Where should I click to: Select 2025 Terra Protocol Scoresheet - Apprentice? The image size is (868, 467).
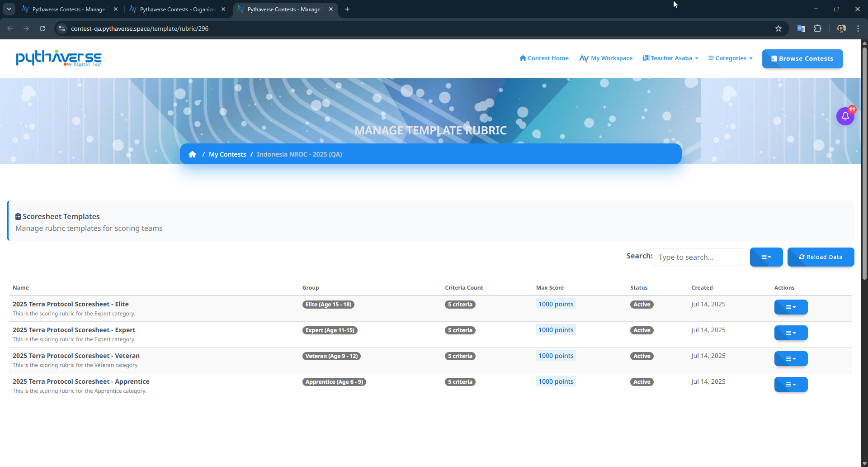coord(81,381)
